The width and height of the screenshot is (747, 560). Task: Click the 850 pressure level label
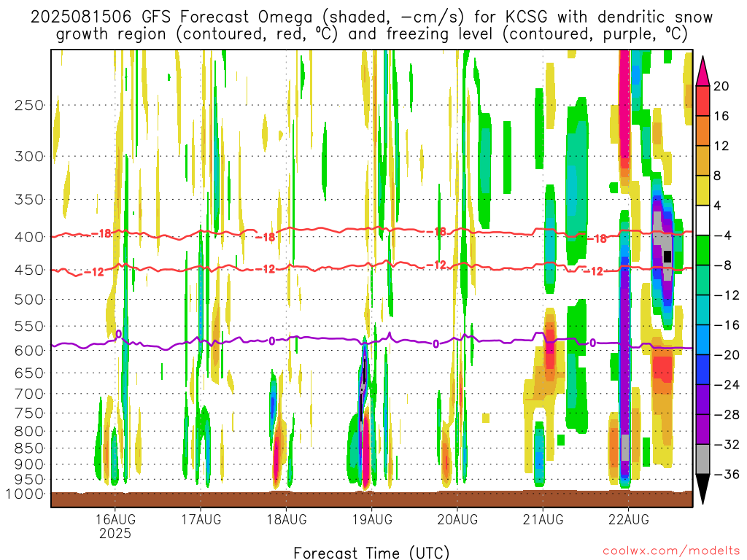coord(29,448)
